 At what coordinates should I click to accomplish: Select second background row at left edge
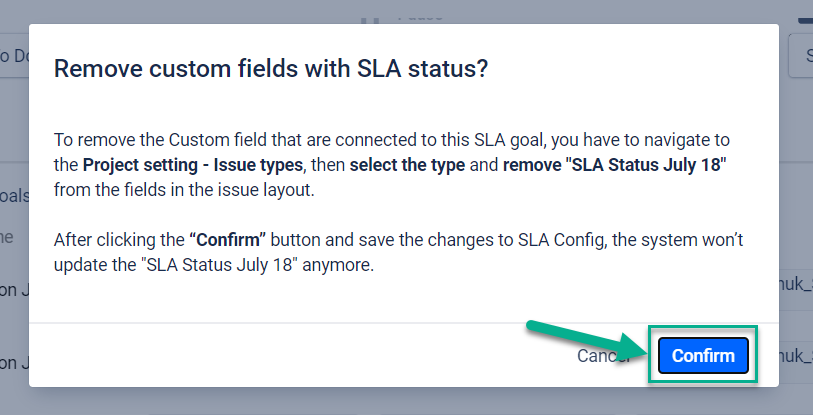(x=14, y=363)
